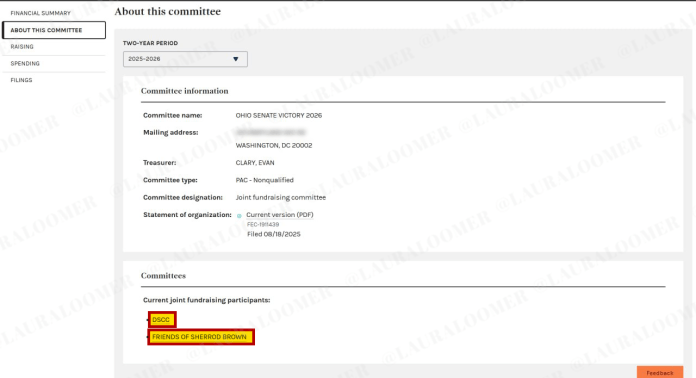696x378 pixels.
Task: Click the orange Feedback button
Action: 660,372
